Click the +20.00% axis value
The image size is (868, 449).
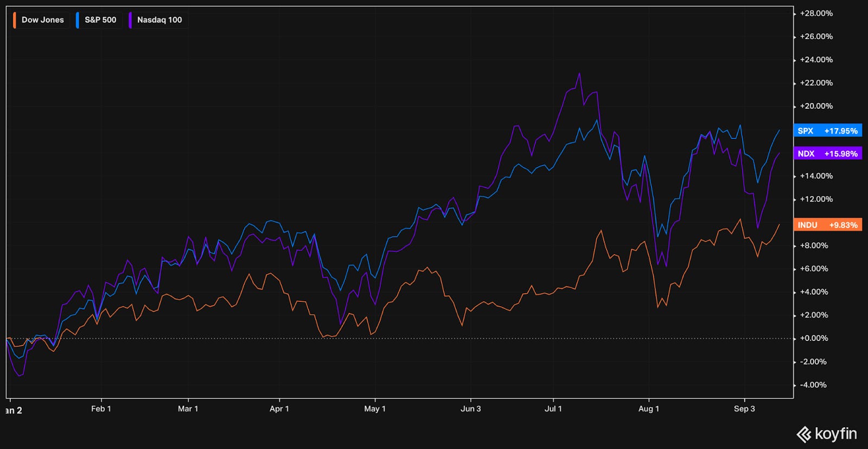816,106
